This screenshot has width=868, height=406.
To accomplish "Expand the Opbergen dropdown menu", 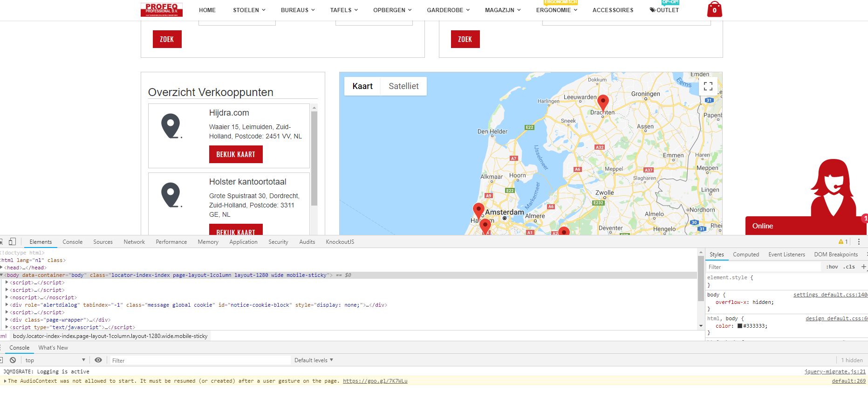I will click(x=392, y=10).
